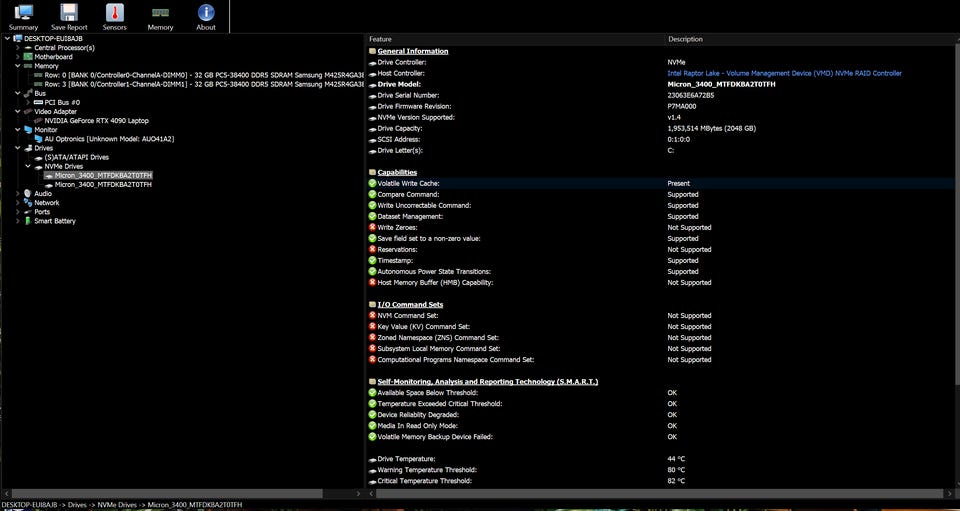Viewport: 960px width, 511px height.
Task: Click the Monitor icon in the tree
Action: 28,130
